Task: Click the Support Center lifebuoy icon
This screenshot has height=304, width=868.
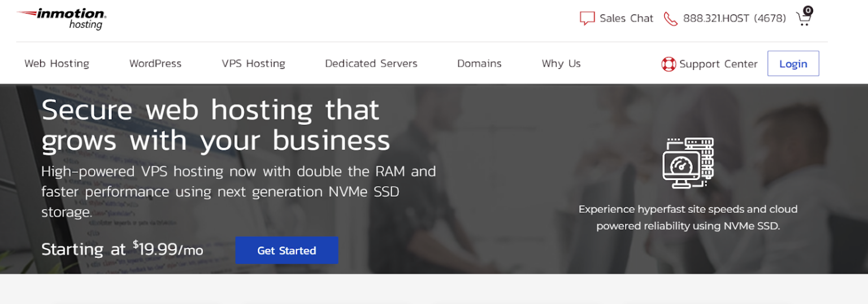Action: tap(669, 64)
